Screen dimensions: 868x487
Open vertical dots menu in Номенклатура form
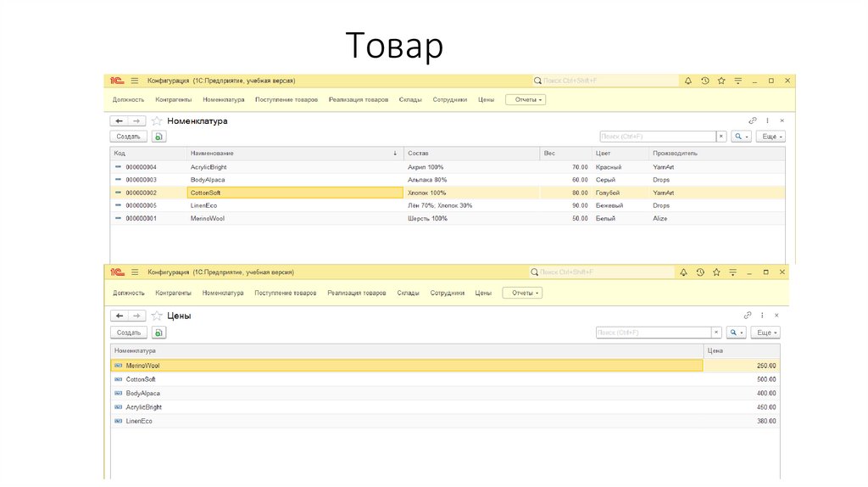pyautogui.click(x=767, y=120)
